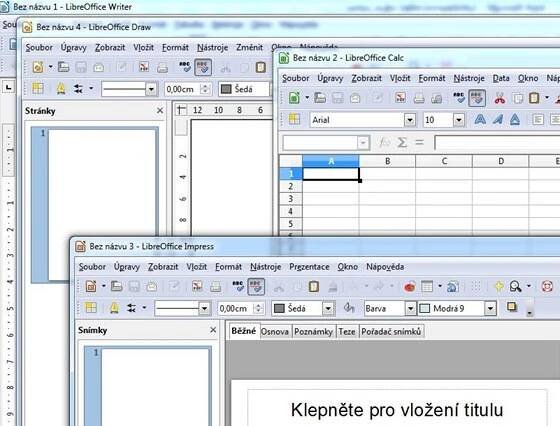Click the Navigator star icon in Impress
Image resolution: width=560 pixels, height=426 pixels.
(499, 286)
